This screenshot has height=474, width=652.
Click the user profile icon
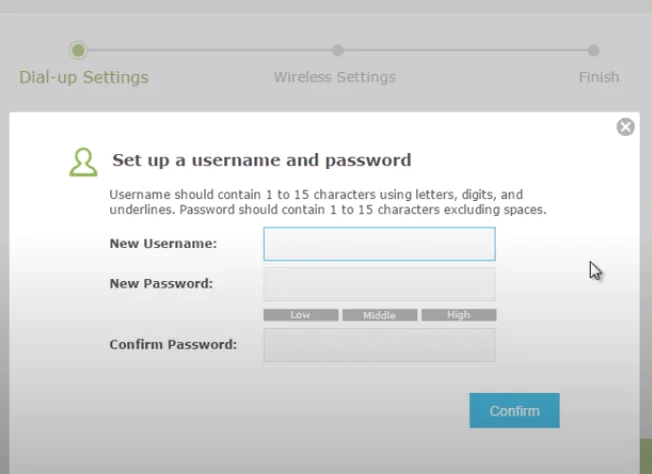[83, 162]
